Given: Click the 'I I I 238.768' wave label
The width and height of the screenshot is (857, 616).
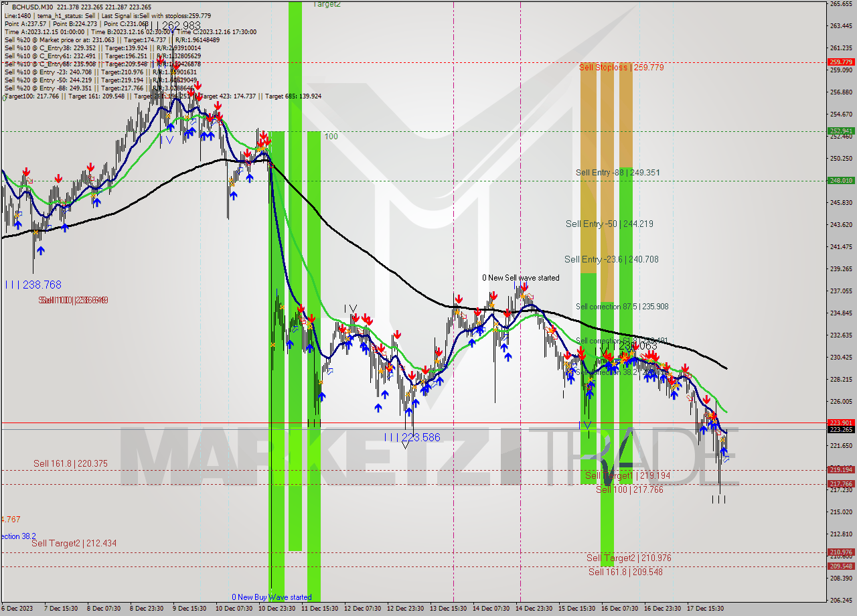Looking at the screenshot, I should [x=33, y=285].
